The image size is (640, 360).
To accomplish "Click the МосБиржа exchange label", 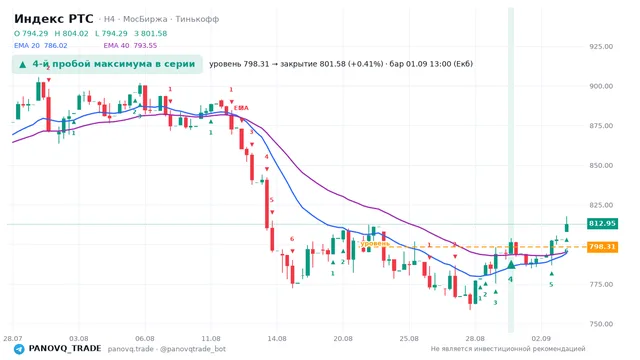I will click(x=145, y=19).
